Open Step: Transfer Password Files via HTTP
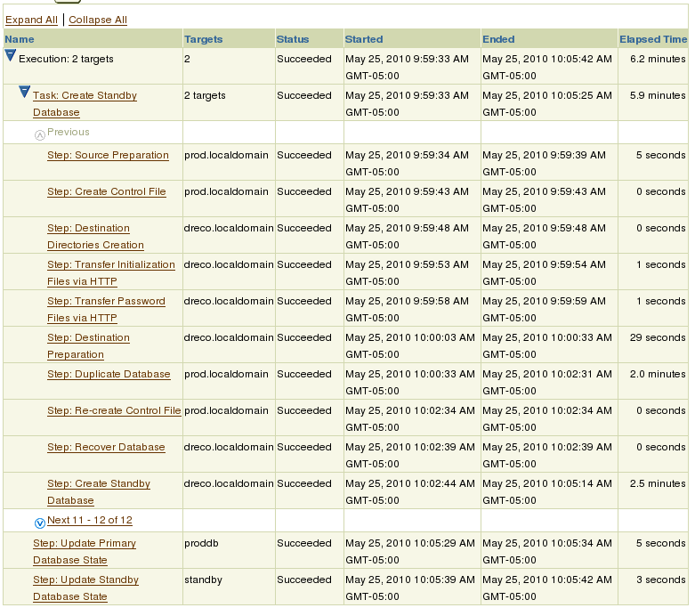Image resolution: width=695 pixels, height=616 pixels. (x=107, y=309)
